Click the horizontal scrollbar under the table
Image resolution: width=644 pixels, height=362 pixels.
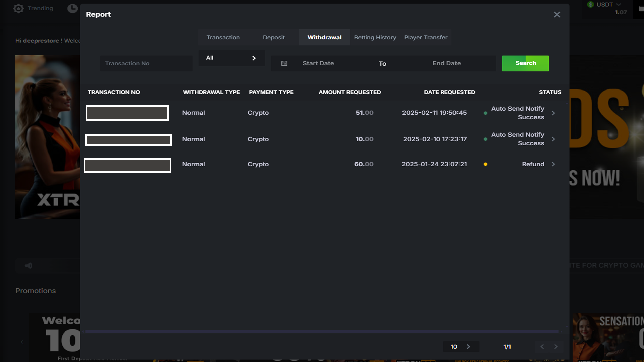point(322,331)
